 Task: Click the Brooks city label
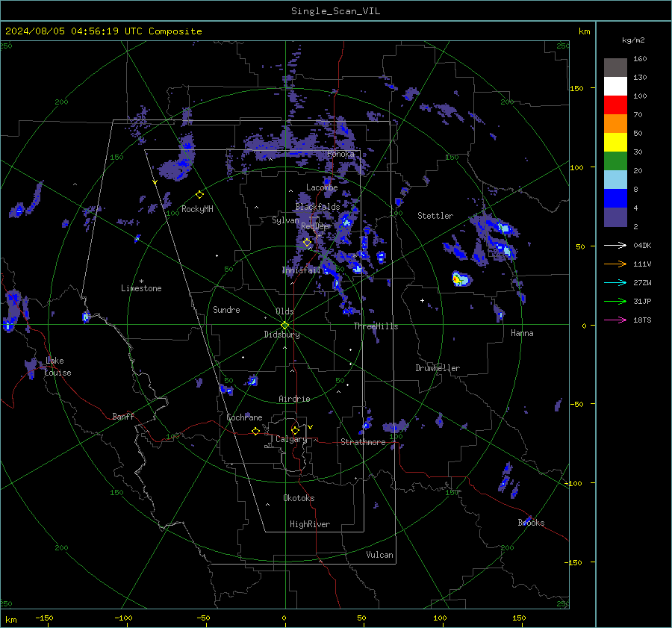[x=531, y=523]
